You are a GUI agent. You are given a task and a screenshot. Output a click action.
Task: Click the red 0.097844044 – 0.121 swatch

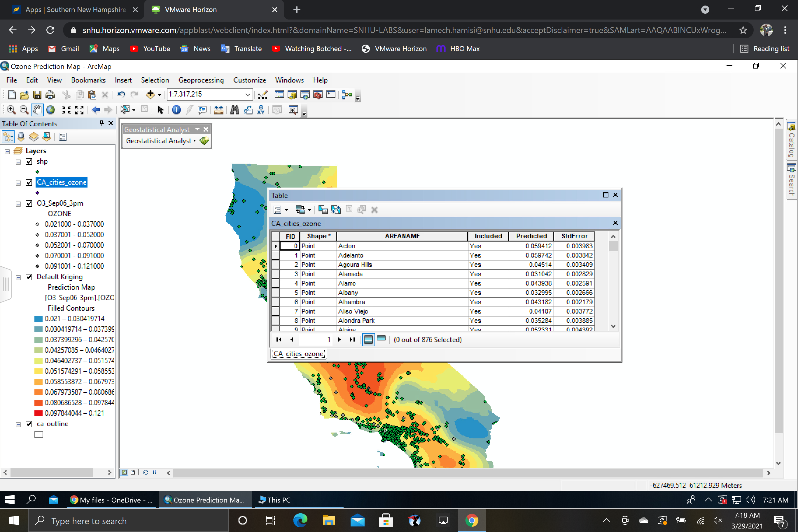point(38,413)
